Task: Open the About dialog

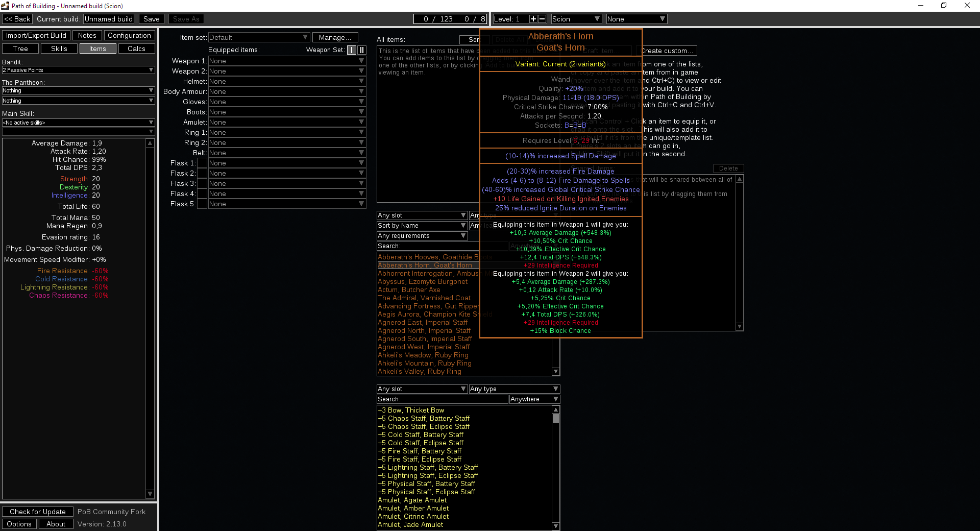Action: coord(56,524)
